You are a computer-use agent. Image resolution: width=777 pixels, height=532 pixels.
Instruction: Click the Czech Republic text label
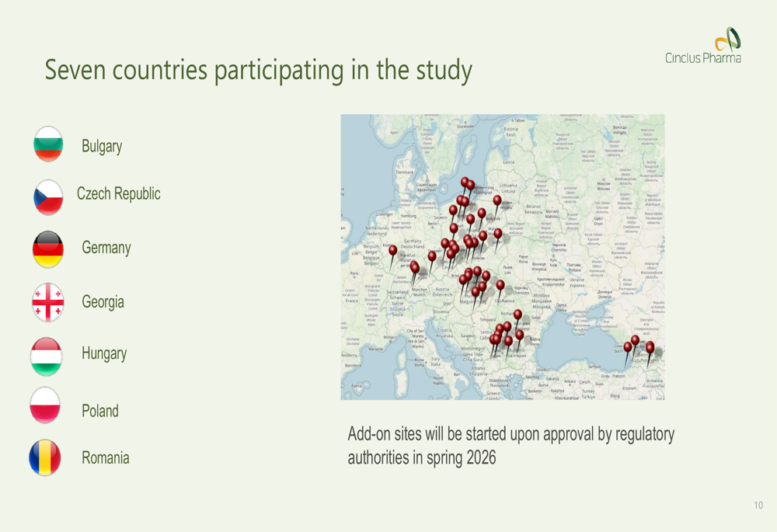pos(118,193)
